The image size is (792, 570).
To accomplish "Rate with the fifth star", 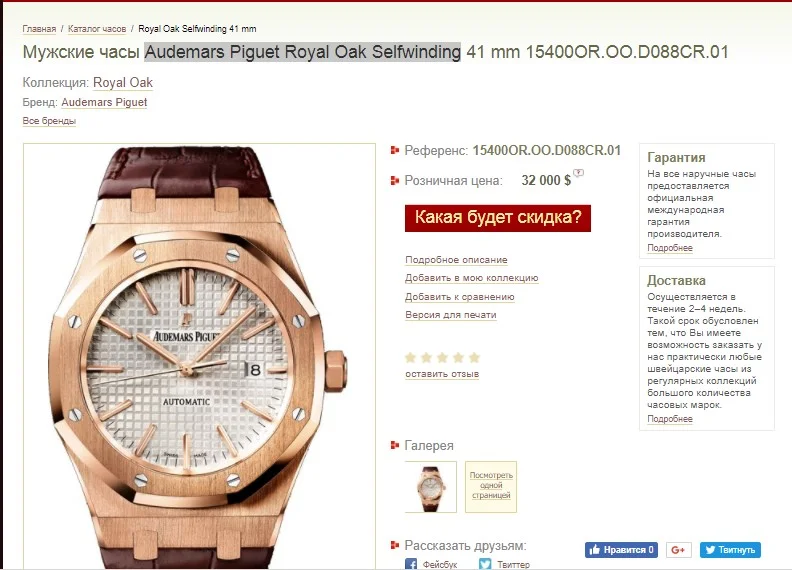I will [474, 358].
